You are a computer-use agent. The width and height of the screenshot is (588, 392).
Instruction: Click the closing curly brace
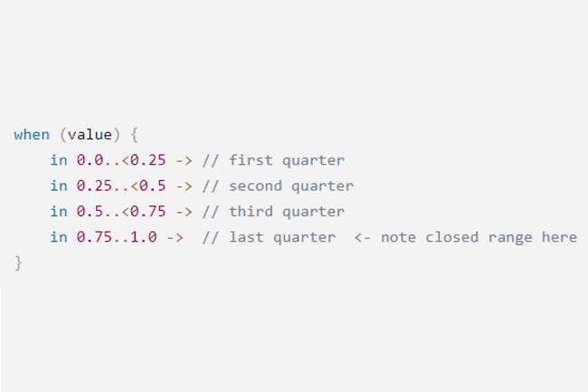pos(18,263)
